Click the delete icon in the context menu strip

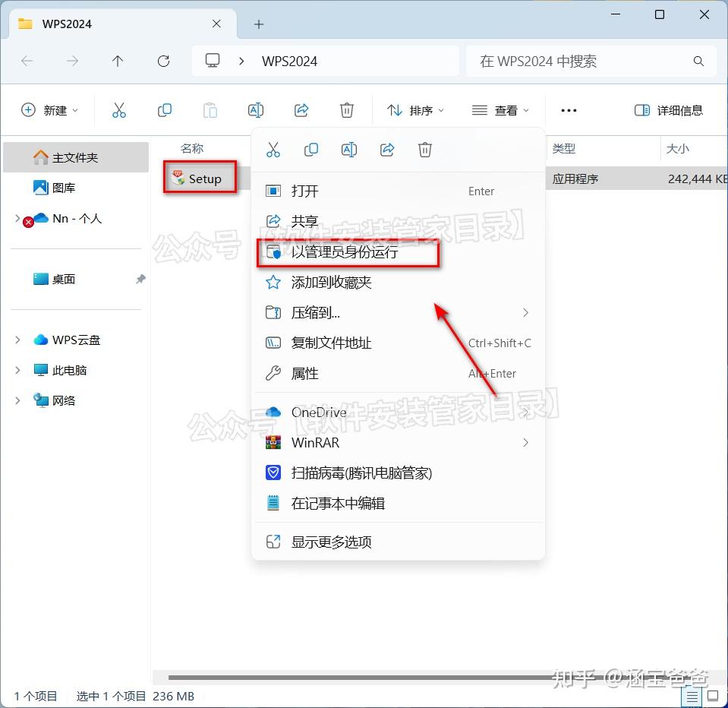(425, 150)
